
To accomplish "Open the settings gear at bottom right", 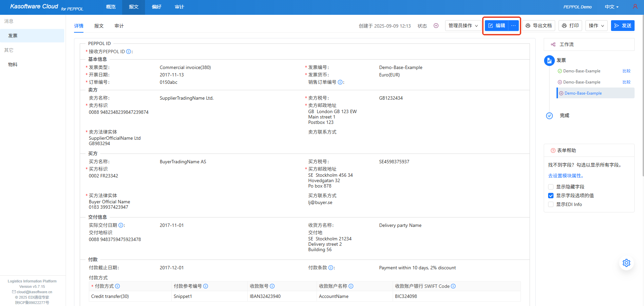I will point(626,263).
